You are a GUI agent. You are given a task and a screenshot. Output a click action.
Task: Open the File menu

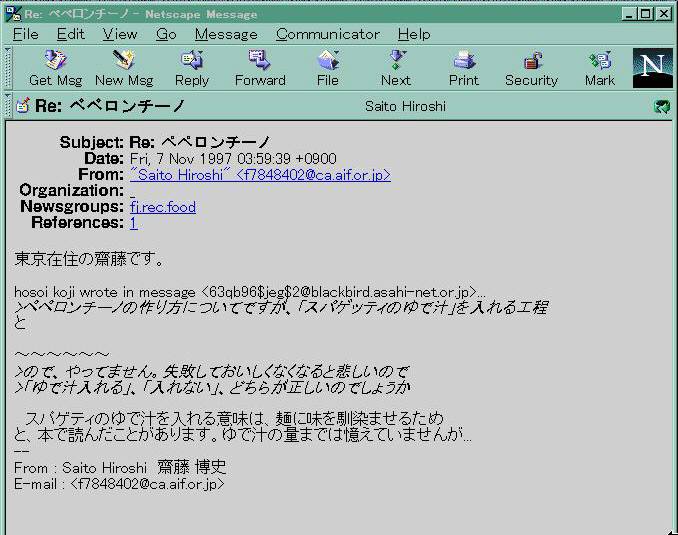click(26, 34)
